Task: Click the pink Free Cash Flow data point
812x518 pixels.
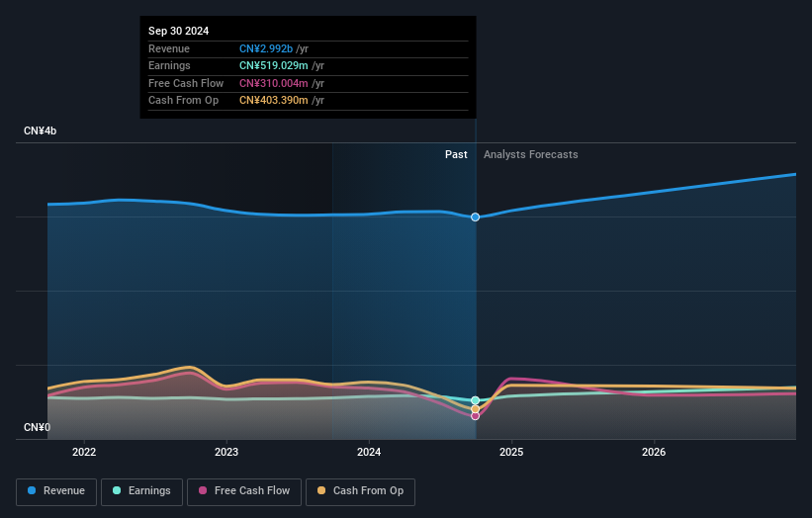Action: (x=475, y=416)
